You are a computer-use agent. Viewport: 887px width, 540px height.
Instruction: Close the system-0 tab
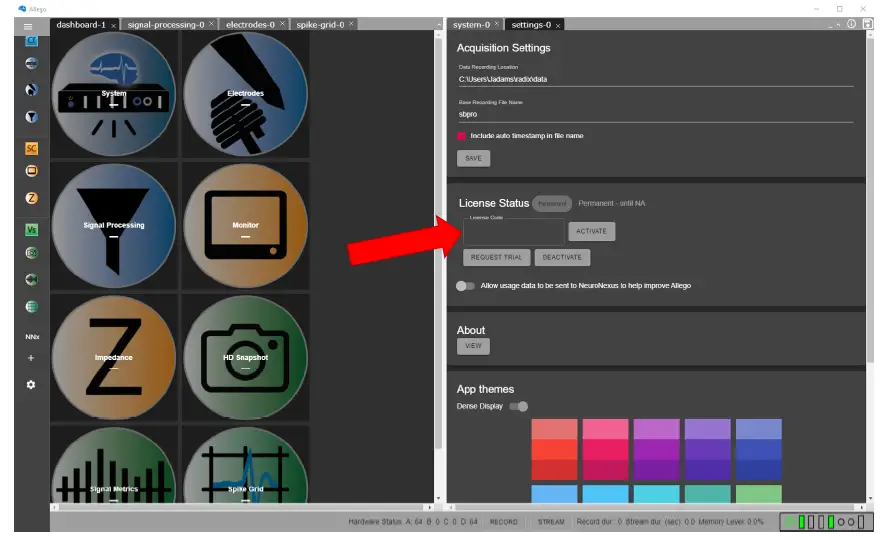click(497, 24)
